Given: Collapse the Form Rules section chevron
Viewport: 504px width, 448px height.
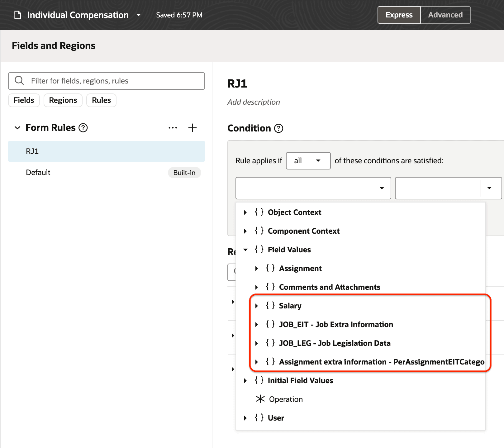Looking at the screenshot, I should (x=17, y=128).
